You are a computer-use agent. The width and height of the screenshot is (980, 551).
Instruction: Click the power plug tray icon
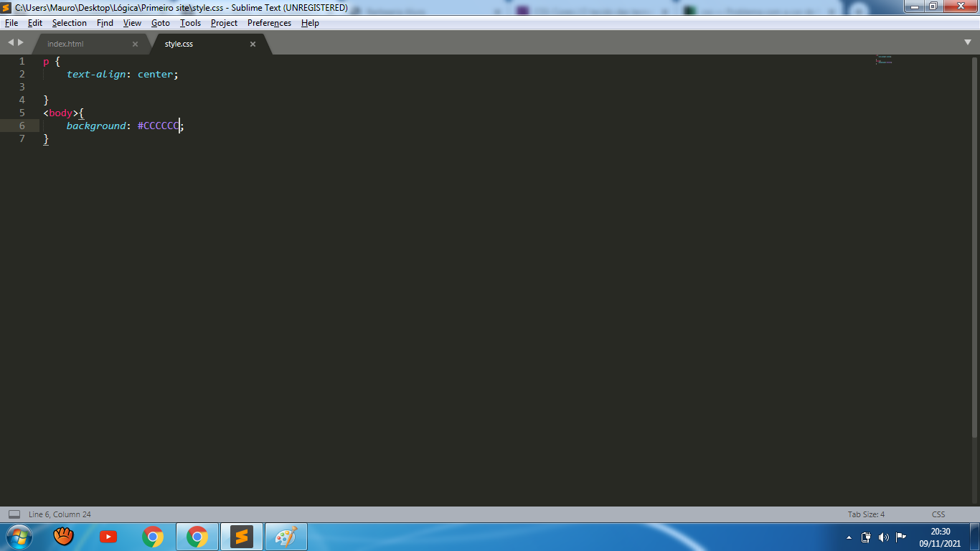point(866,537)
